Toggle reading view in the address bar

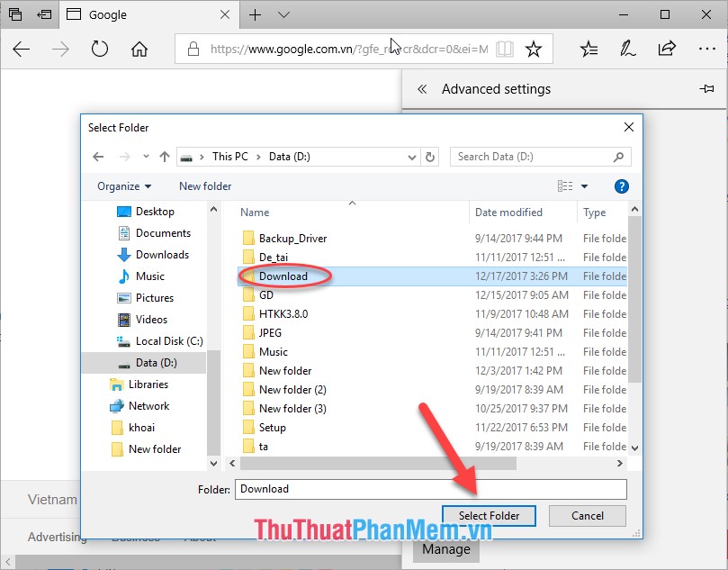click(x=504, y=49)
